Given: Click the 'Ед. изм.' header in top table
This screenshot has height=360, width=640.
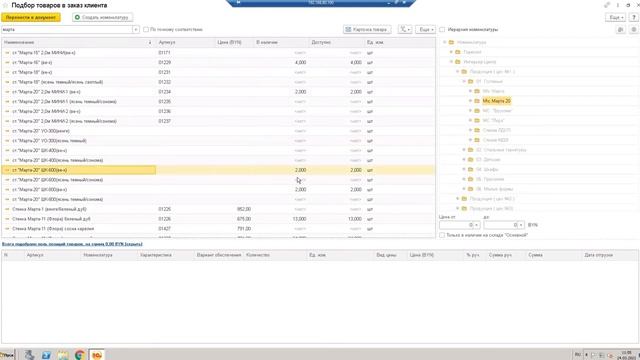Looking at the screenshot, I should (400, 42).
